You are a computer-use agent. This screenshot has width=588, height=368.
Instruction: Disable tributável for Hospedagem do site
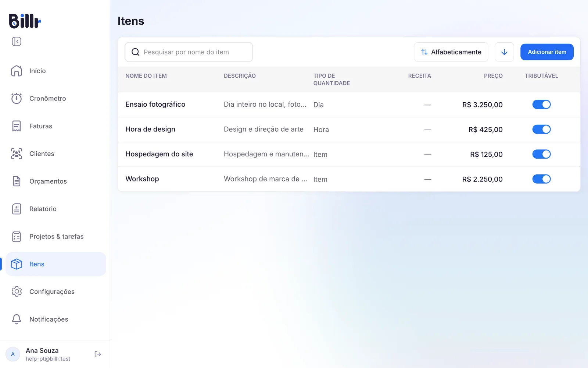[x=541, y=154]
